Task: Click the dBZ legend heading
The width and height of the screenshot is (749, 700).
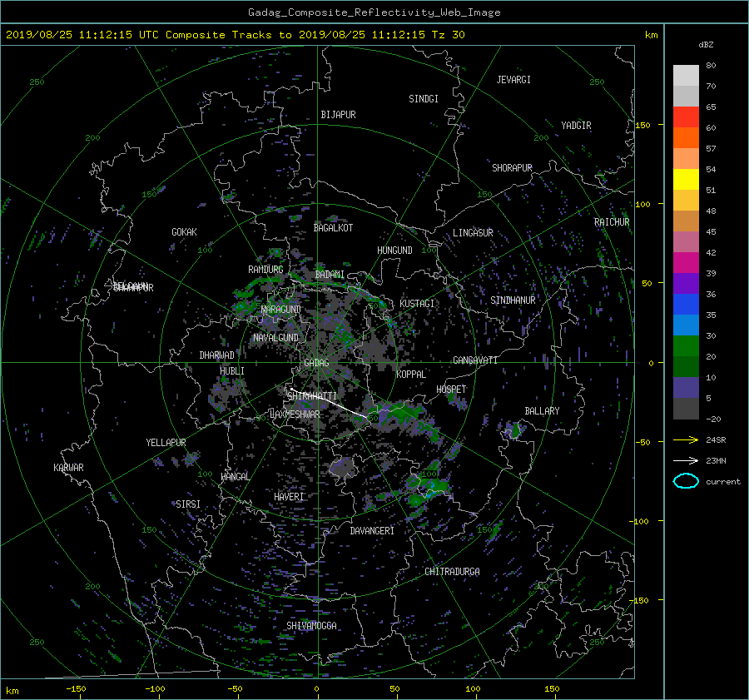Action: pyautogui.click(x=706, y=45)
